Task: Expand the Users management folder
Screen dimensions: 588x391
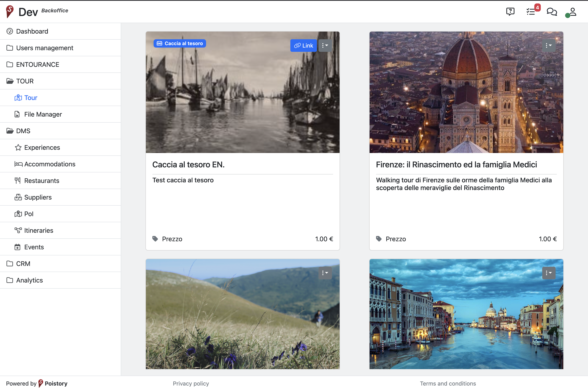Action: click(60, 48)
